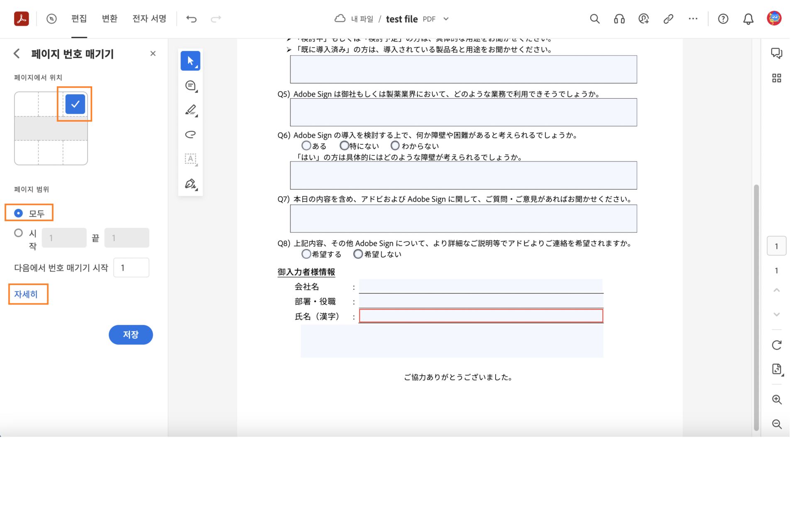
Task: Click the Q7 answer text field
Action: tap(463, 219)
